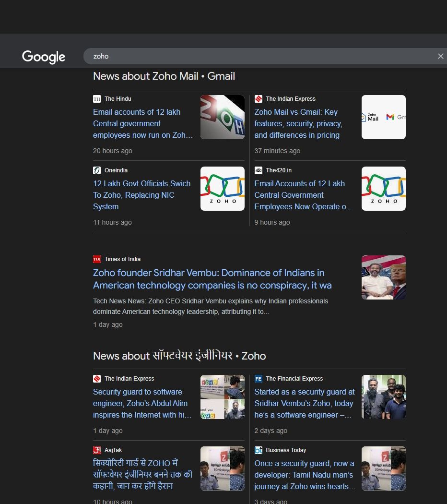447x504 pixels.
Task: Open The420.in Email Accounts article
Action: coord(303,195)
